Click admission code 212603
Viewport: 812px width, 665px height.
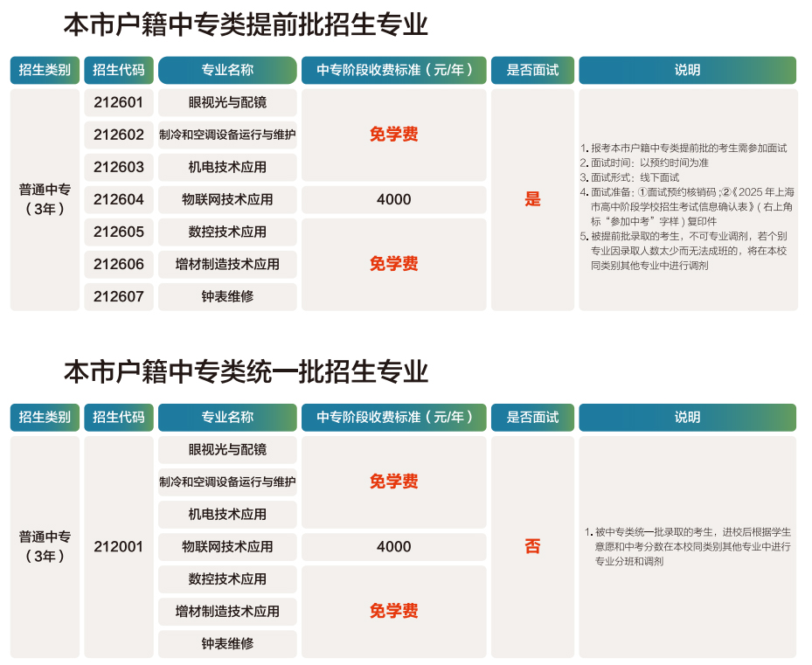click(x=119, y=167)
